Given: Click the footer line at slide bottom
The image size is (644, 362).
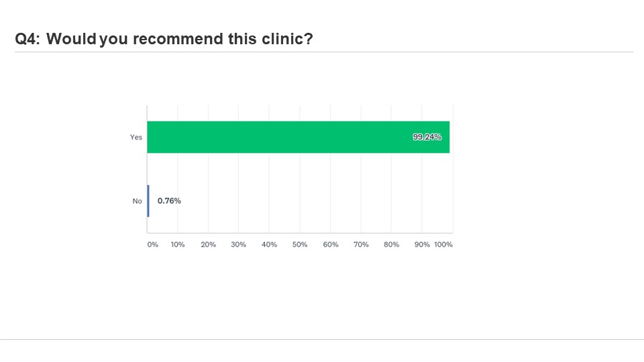Looking at the screenshot, I should (322, 339).
